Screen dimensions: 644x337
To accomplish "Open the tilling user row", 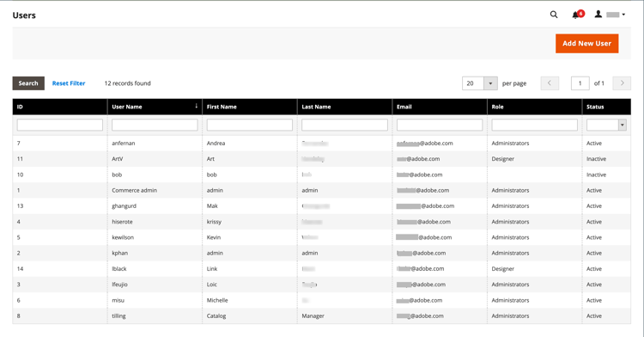I will point(322,316).
